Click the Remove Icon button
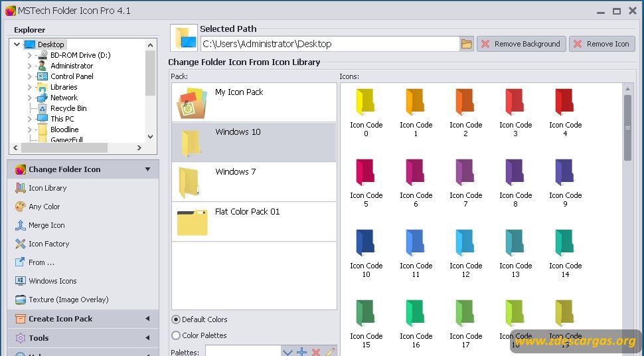Screen dimensions: 644x356 [602, 44]
